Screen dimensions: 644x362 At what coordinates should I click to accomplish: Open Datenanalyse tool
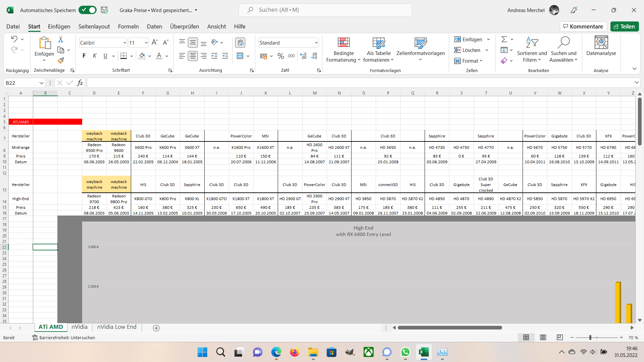pyautogui.click(x=601, y=46)
